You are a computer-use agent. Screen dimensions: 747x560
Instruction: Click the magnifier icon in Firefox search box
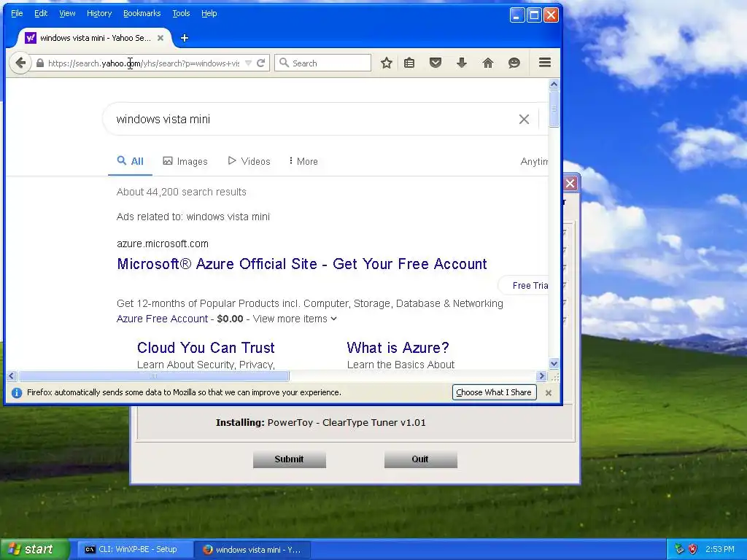point(284,63)
